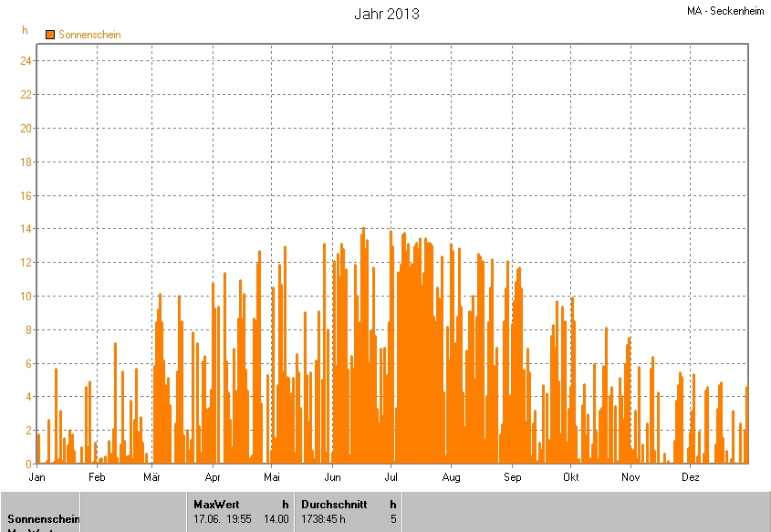Select the Dez month label on the axis
The height and width of the screenshot is (532, 771).
click(x=691, y=477)
